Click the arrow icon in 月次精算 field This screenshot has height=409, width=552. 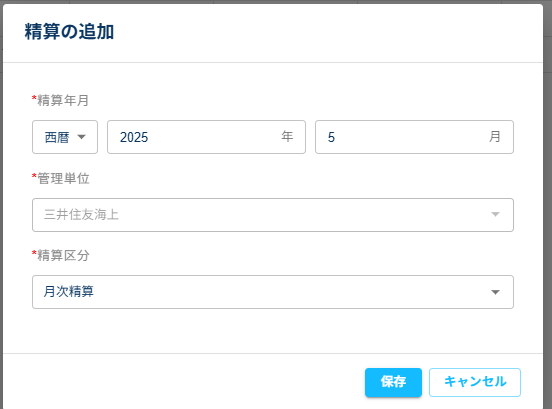(x=495, y=292)
